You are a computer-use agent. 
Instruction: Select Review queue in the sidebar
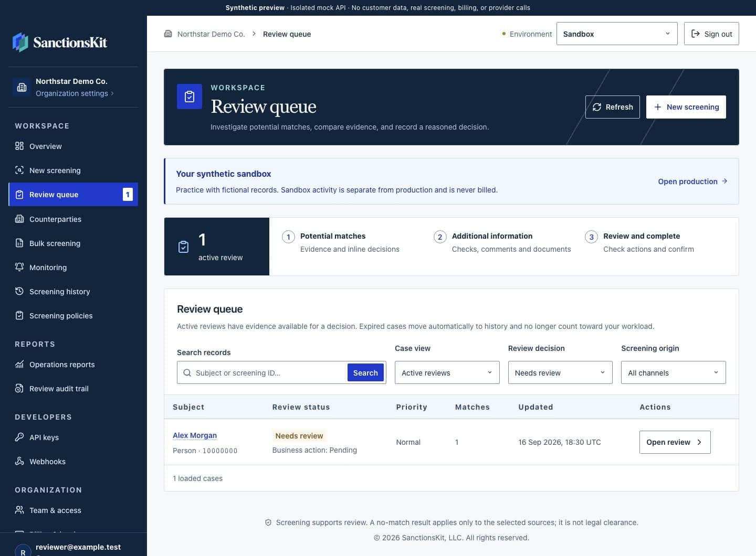(x=73, y=194)
